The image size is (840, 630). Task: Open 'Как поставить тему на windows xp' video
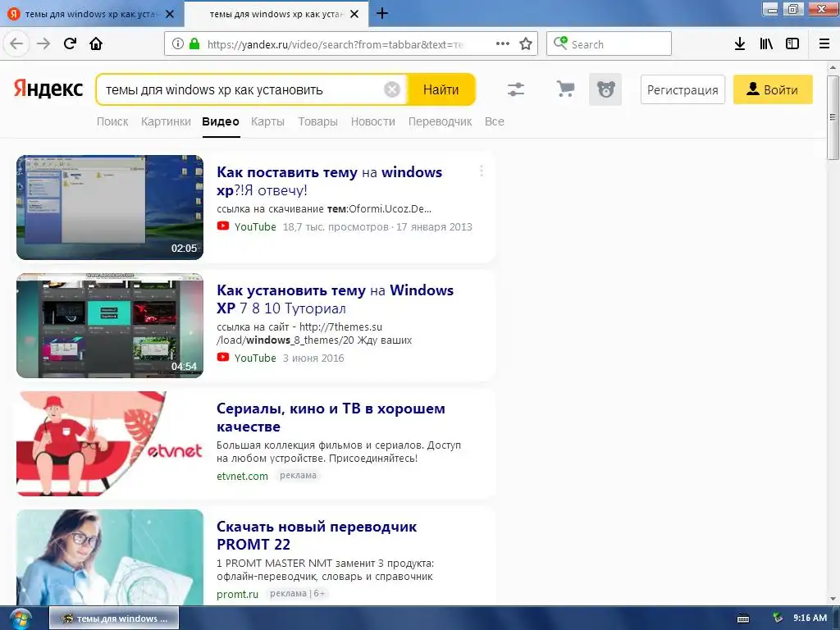tap(329, 181)
